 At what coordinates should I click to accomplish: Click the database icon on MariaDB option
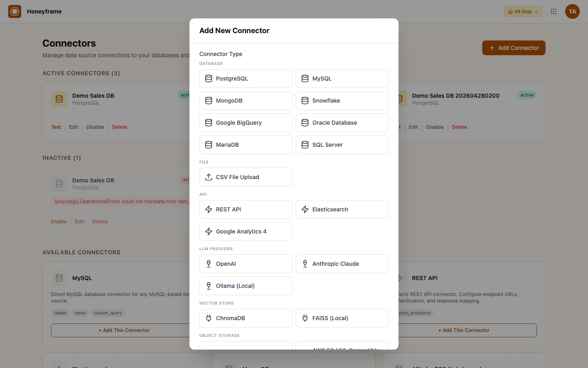[x=209, y=145]
